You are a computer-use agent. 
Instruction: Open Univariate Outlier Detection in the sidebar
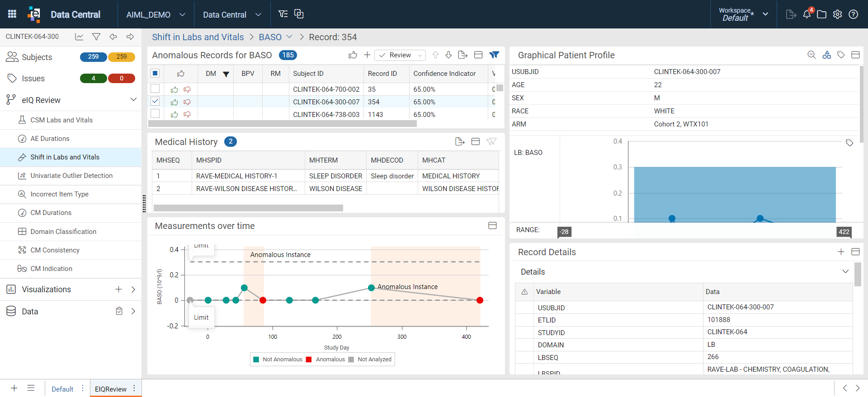click(x=71, y=176)
